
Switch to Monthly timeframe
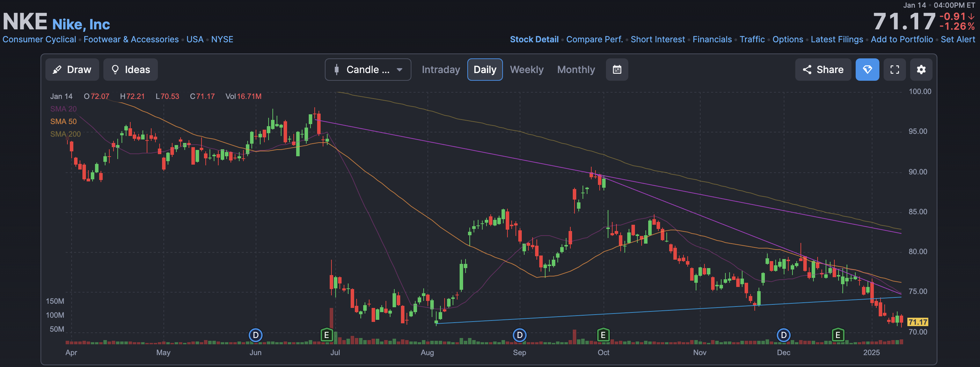[x=576, y=70]
